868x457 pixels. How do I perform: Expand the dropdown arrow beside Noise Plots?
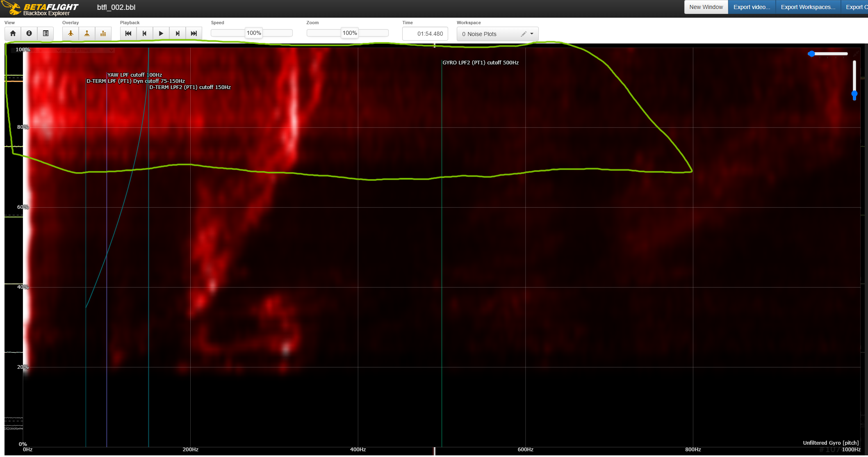(x=532, y=34)
